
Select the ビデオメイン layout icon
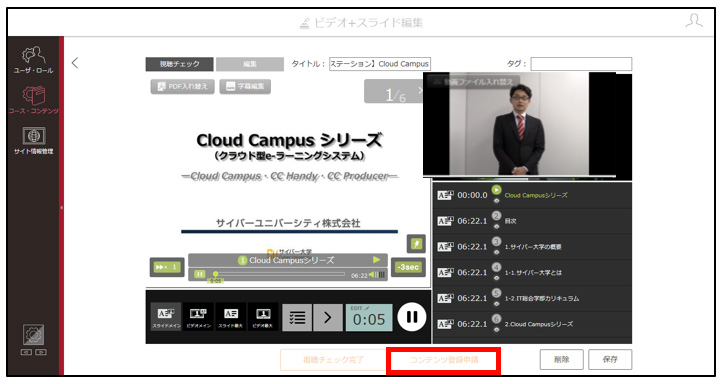pyautogui.click(x=198, y=316)
